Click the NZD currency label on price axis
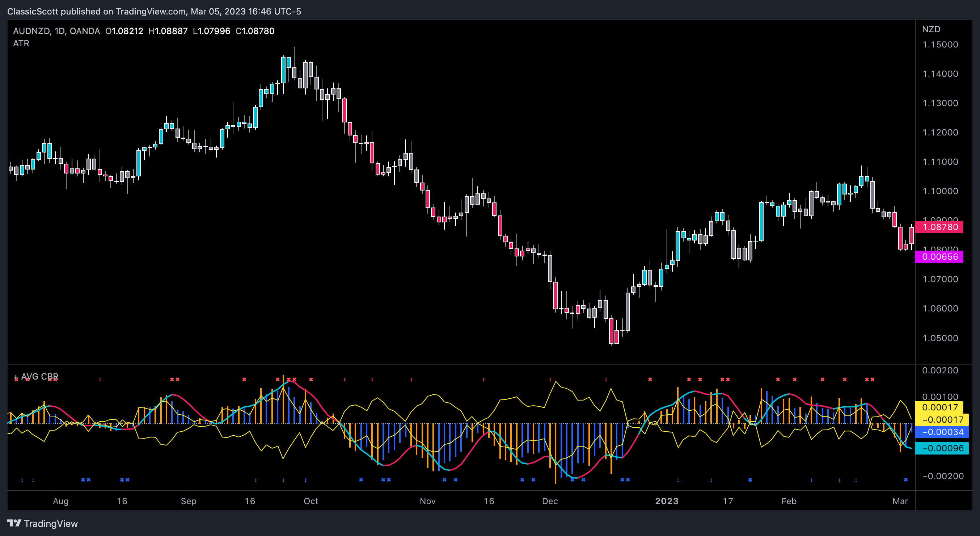 pos(931,29)
